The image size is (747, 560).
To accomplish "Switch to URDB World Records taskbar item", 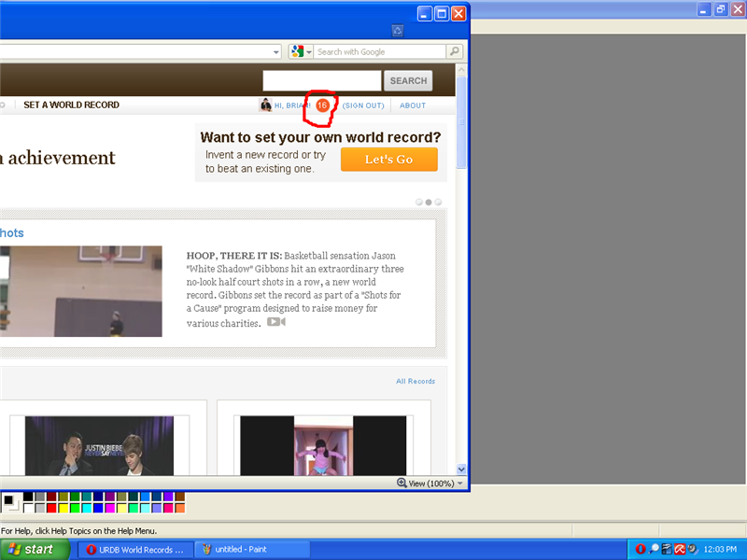I will point(134,550).
